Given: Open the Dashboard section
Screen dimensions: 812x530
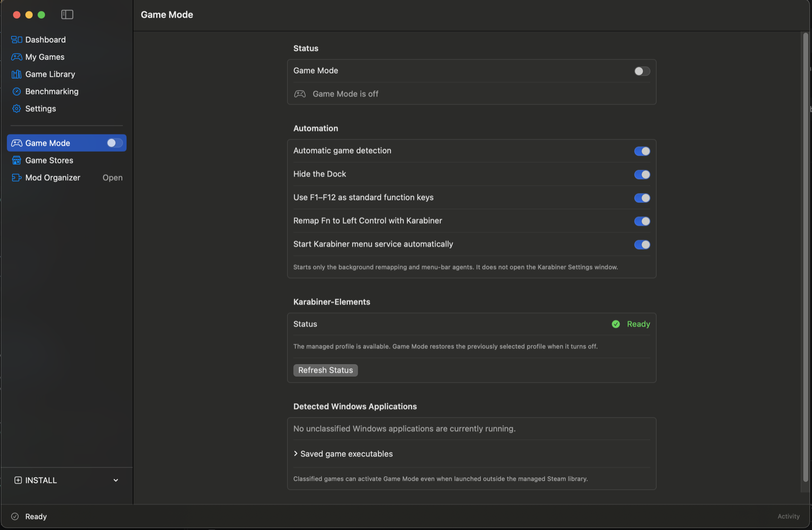Looking at the screenshot, I should pyautogui.click(x=66, y=40).
